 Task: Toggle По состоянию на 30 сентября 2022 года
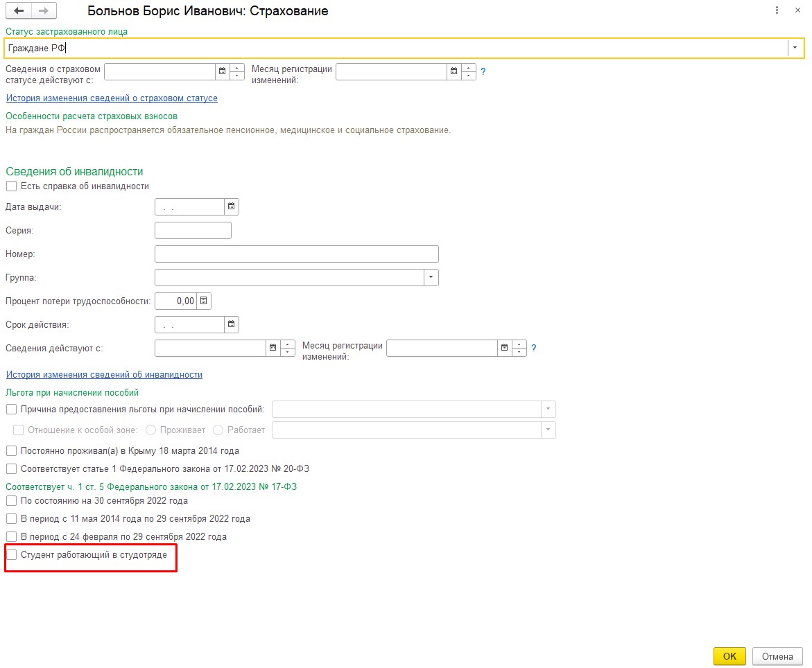tap(11, 501)
